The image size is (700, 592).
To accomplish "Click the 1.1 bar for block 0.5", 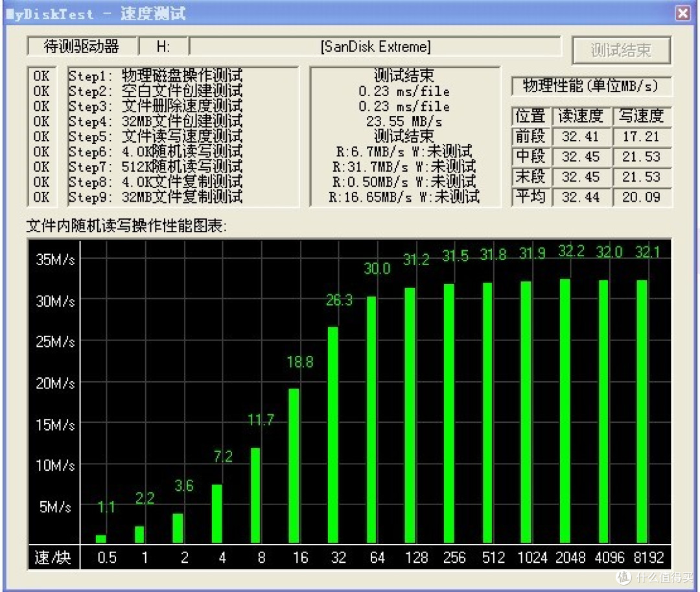I will [x=101, y=539].
